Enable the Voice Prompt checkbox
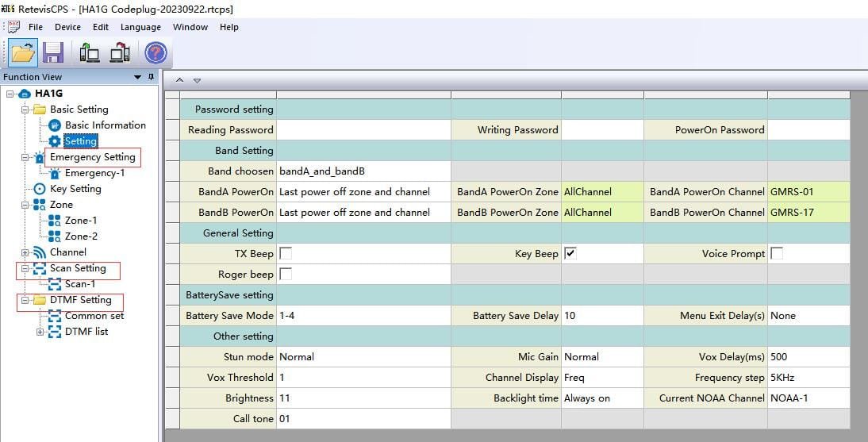Viewport: 868px width, 442px height. click(x=777, y=254)
